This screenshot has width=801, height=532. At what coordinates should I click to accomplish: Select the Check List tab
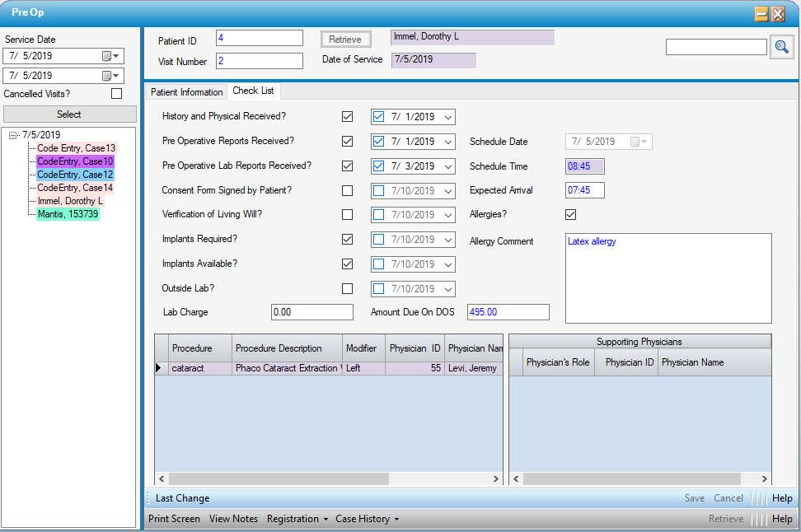tap(253, 91)
